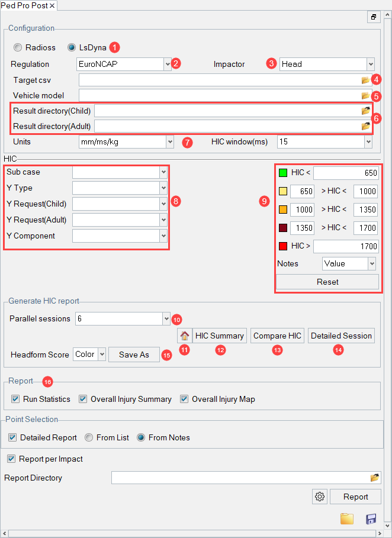This screenshot has width=392, height=538.
Task: Click the Reset button under HIC thresholds
Action: (x=327, y=282)
